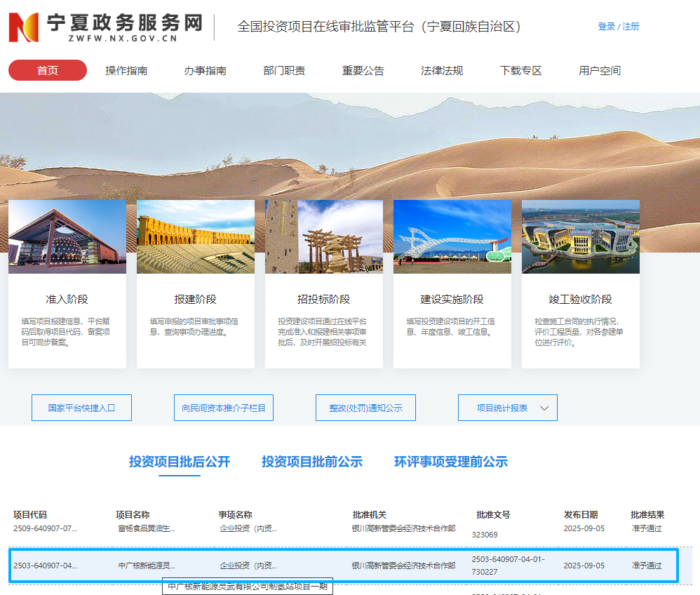Open the 办事指南 menu
This screenshot has width=700, height=595.
point(204,70)
